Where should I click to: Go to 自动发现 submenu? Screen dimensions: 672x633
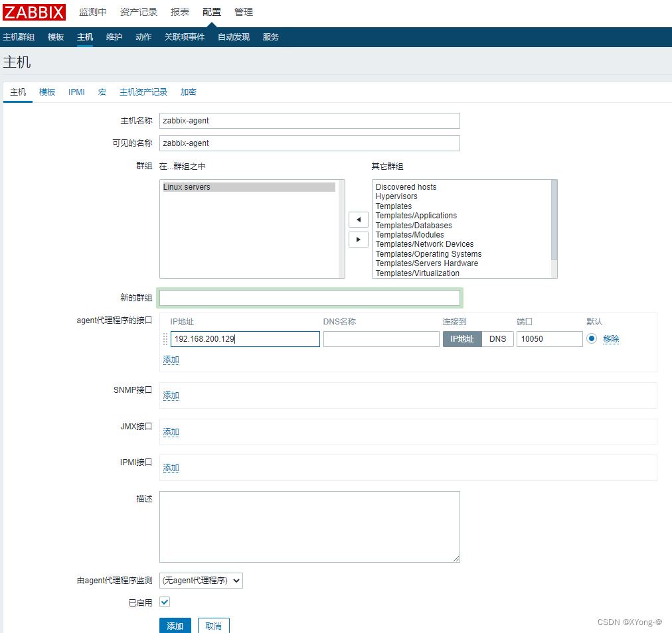pyautogui.click(x=234, y=37)
